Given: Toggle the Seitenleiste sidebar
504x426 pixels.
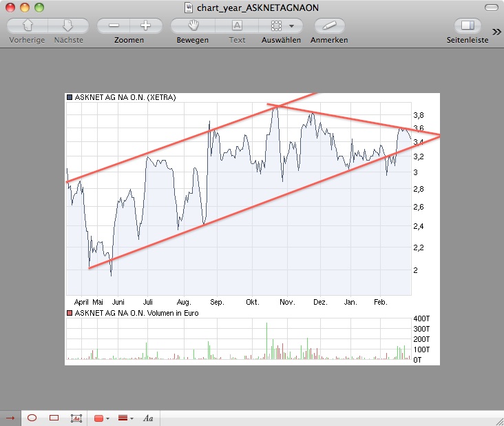Looking at the screenshot, I should [468, 26].
